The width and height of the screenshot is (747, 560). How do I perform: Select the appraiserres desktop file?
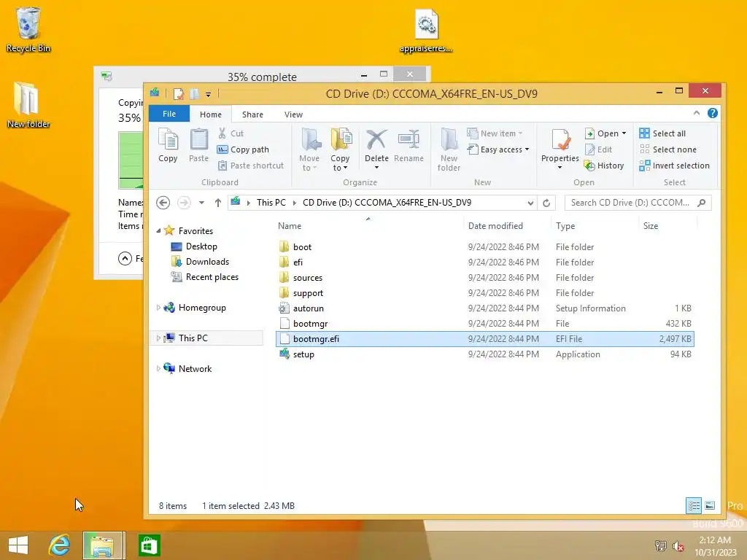click(426, 31)
